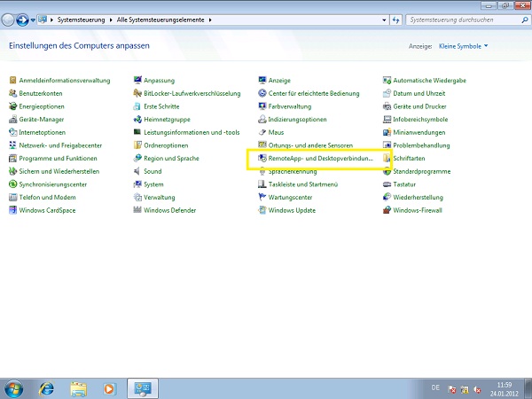
Task: Expand arrow after Alle Systemsteuerungselemente breadcrumb
Action: [210, 20]
